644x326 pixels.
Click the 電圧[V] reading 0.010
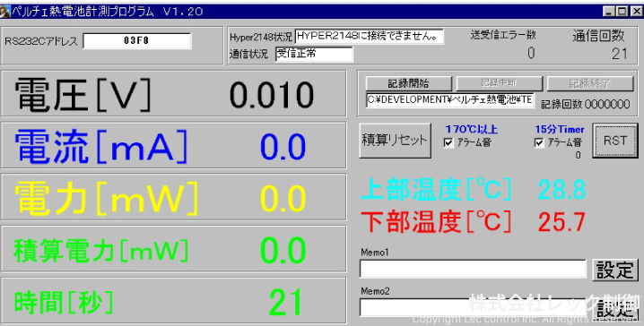tap(272, 95)
